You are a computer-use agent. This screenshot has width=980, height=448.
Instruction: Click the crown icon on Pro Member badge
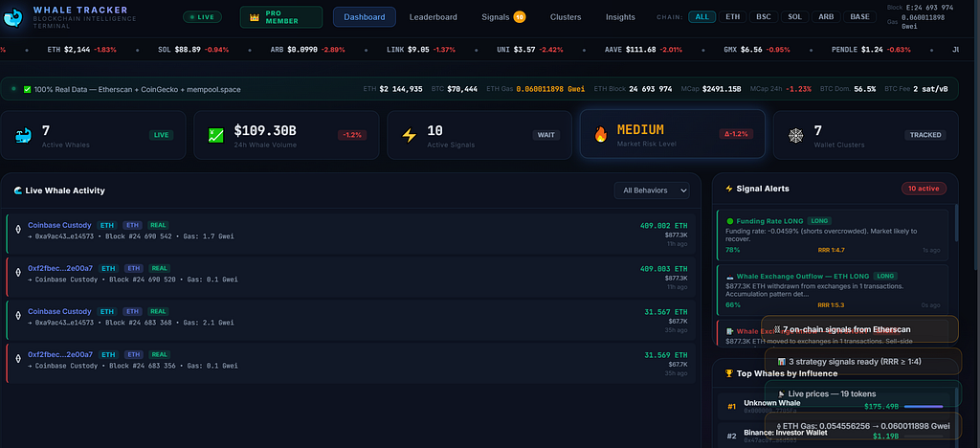[255, 17]
